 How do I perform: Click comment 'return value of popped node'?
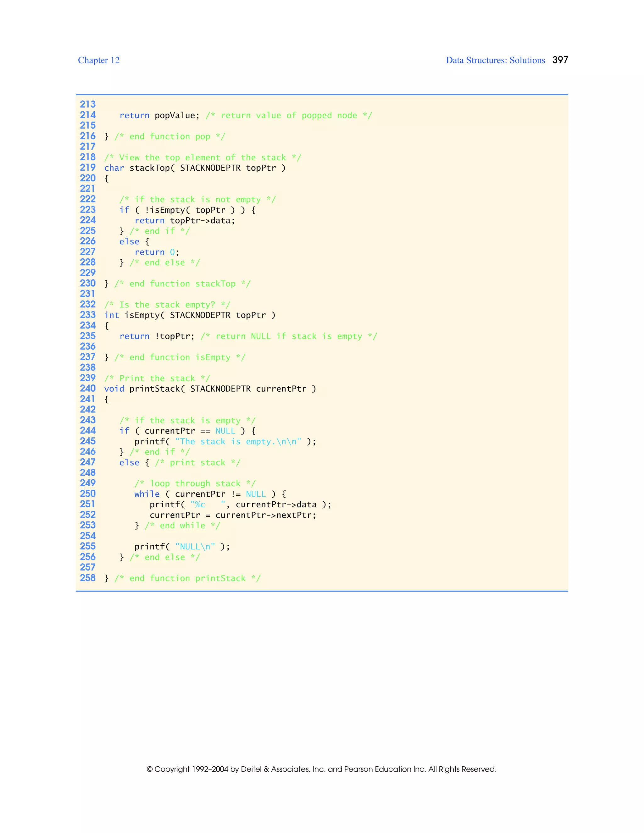pyautogui.click(x=289, y=115)
